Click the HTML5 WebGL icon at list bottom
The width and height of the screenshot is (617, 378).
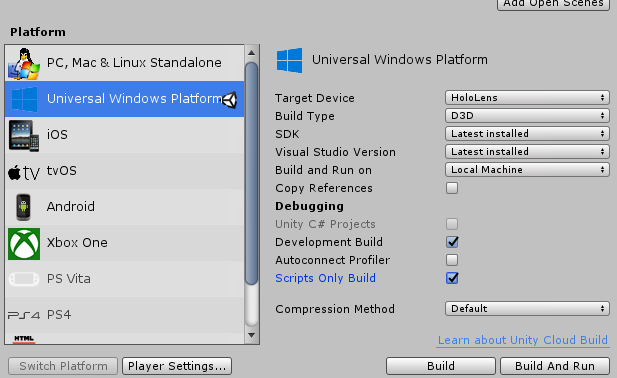24,339
